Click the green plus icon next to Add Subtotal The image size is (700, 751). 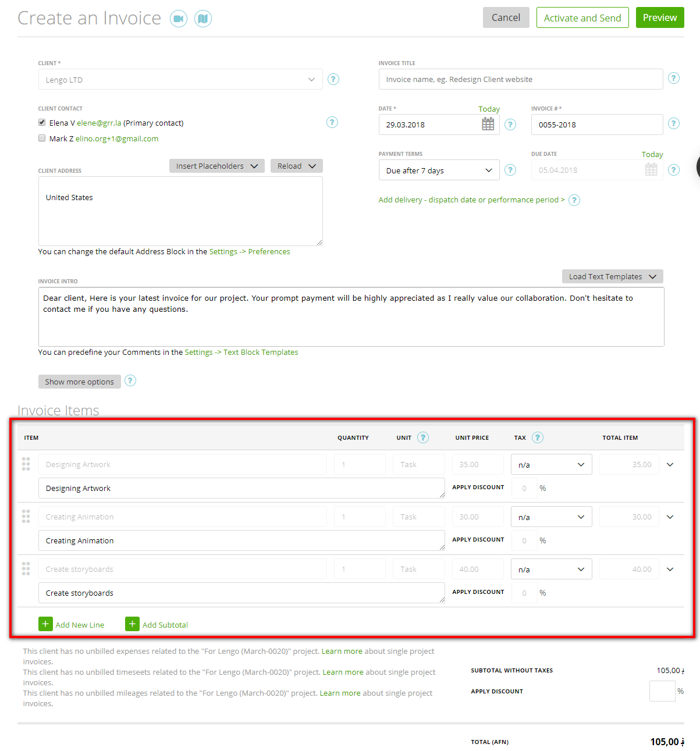coord(132,624)
